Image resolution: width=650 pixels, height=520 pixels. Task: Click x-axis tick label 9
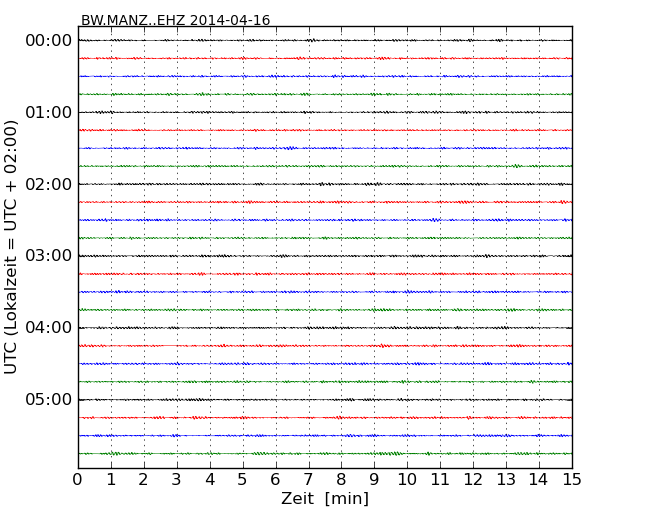pyautogui.click(x=374, y=479)
